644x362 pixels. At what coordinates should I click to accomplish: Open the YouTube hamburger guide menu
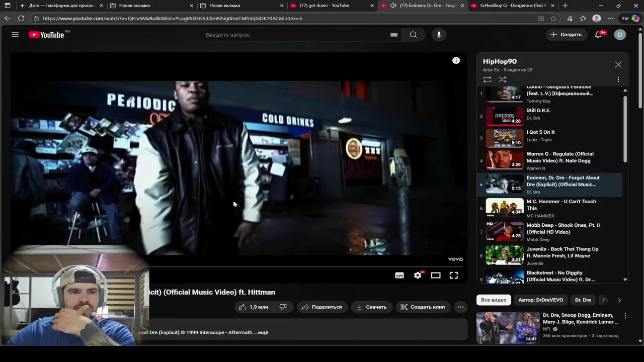[x=15, y=35]
